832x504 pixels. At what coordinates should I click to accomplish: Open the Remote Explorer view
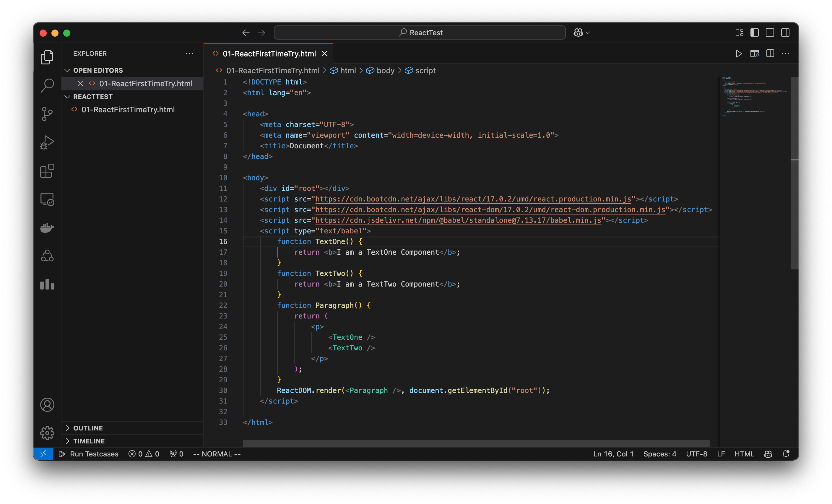pos(47,199)
